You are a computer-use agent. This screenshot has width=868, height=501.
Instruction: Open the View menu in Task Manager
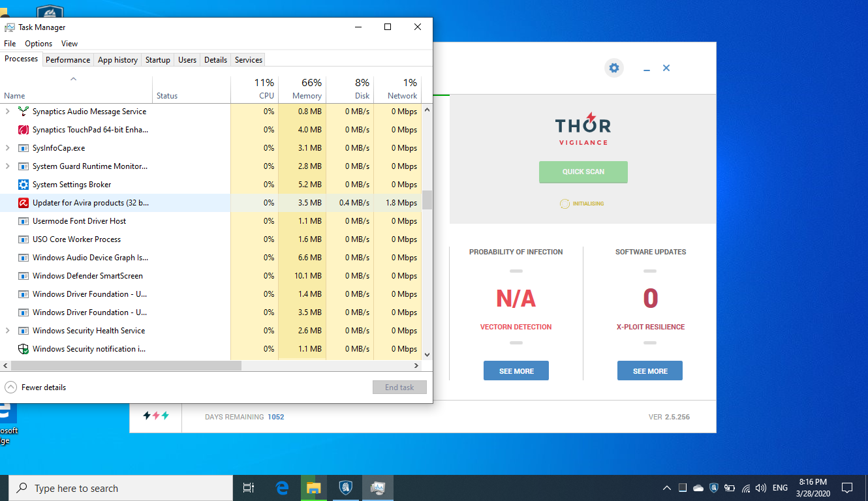[69, 44]
